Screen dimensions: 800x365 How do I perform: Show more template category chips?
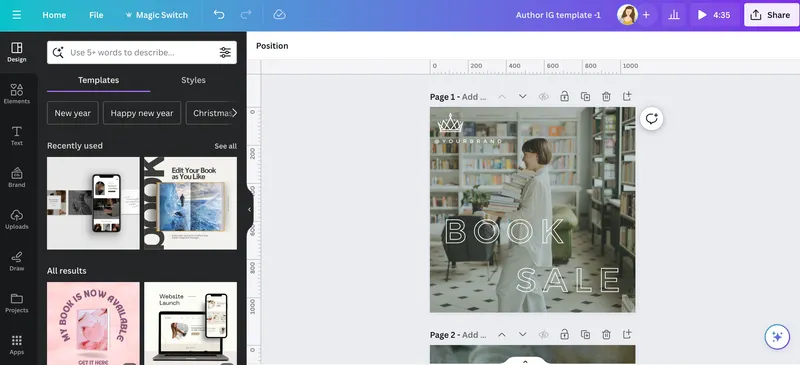pyautogui.click(x=234, y=113)
